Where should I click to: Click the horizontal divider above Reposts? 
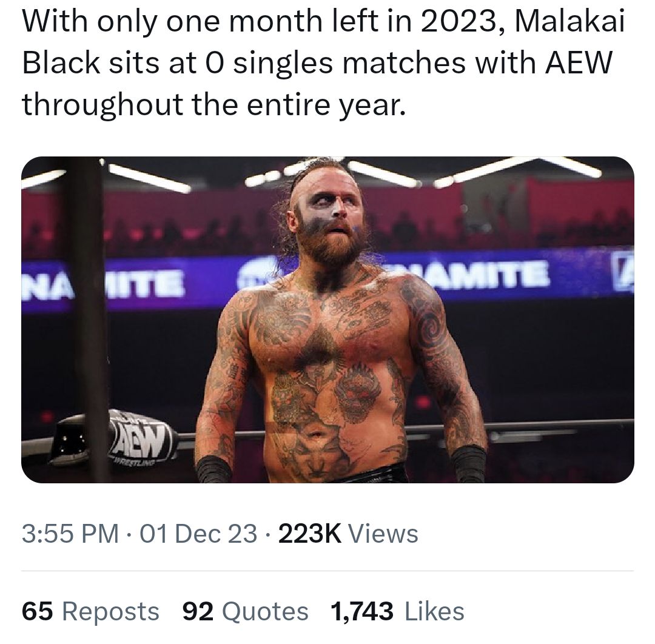pos(327,571)
